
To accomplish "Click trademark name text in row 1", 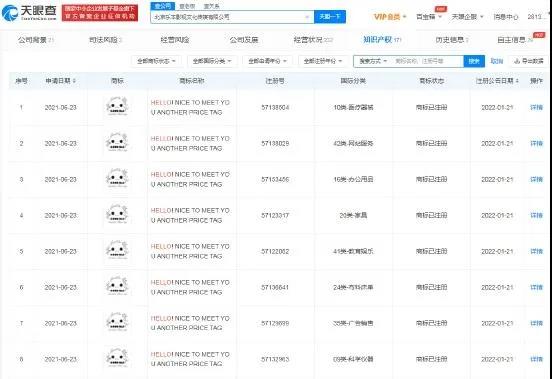I will tap(190, 107).
